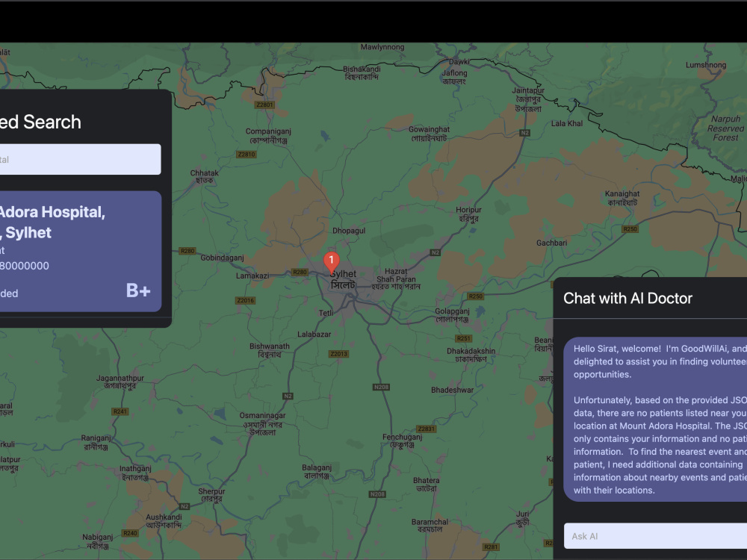Click the Nabiganj map label
The image size is (747, 560).
coord(98,541)
